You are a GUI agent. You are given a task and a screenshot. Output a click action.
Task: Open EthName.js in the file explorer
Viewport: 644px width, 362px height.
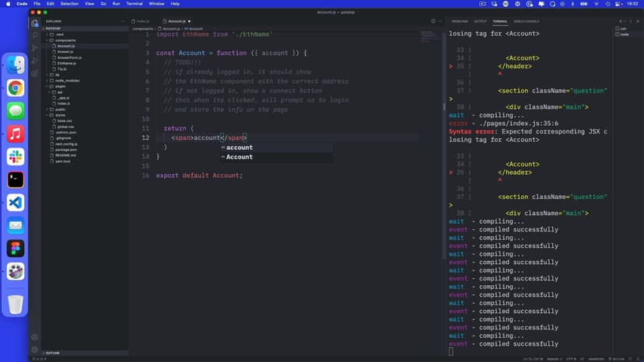pos(66,63)
